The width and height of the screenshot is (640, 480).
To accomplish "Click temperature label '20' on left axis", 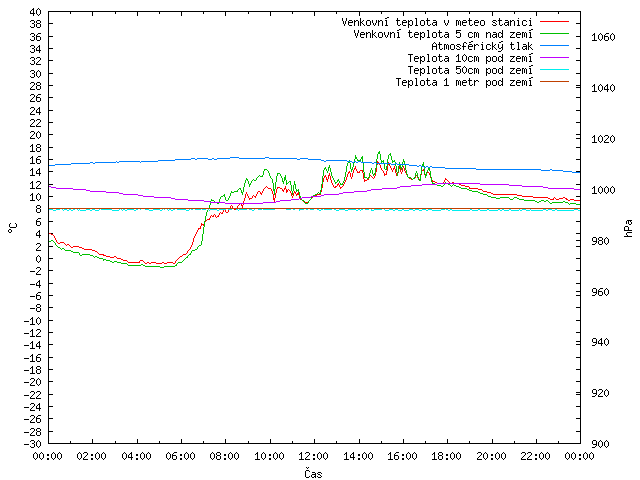I will coord(36,135).
